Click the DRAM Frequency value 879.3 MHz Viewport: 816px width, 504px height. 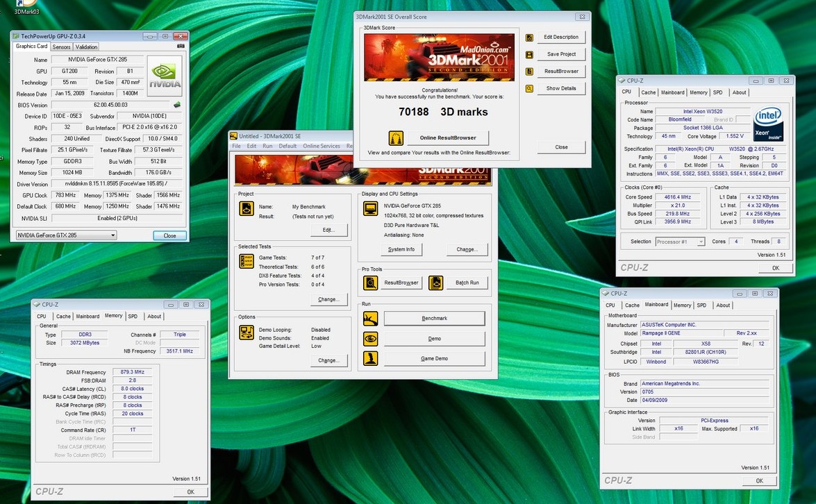pyautogui.click(x=132, y=372)
